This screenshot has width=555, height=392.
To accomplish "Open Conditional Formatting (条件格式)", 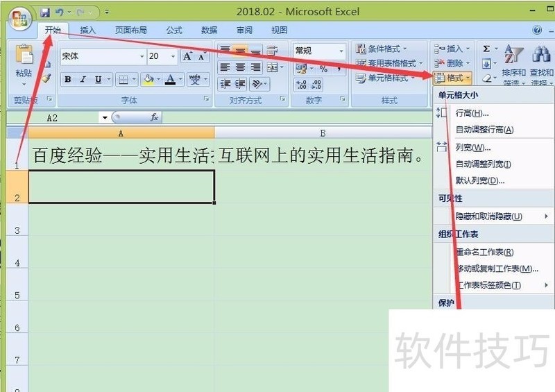I will pyautogui.click(x=382, y=49).
